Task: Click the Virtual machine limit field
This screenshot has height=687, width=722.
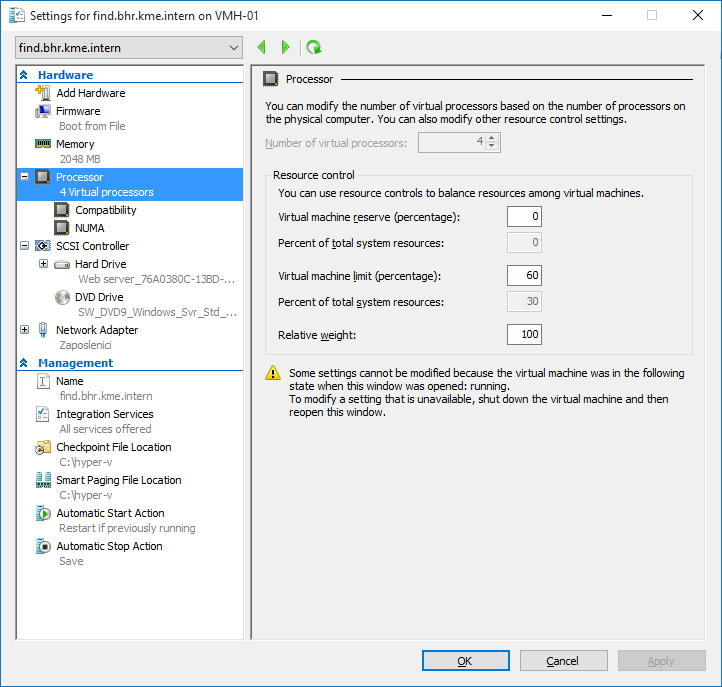Action: coord(524,275)
